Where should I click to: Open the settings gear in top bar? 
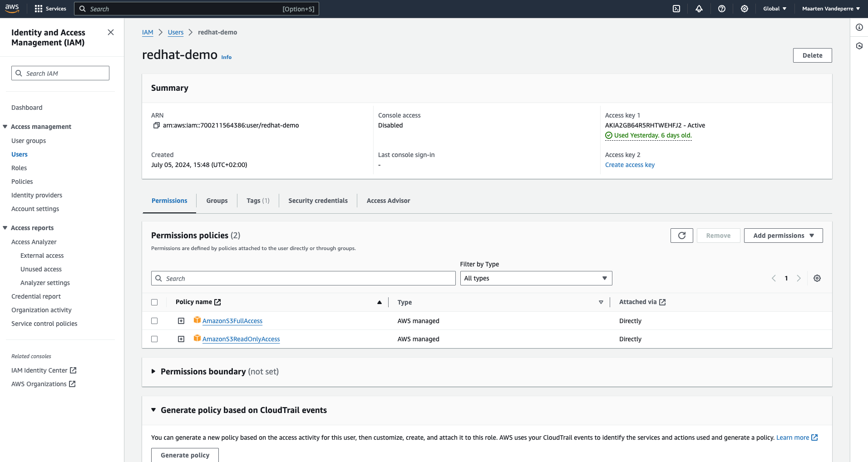click(745, 9)
